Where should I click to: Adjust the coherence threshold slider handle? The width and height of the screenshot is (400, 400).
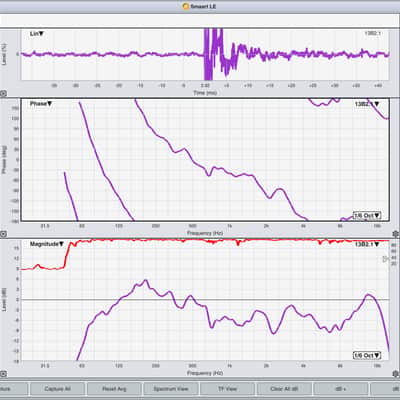[x=386, y=259]
